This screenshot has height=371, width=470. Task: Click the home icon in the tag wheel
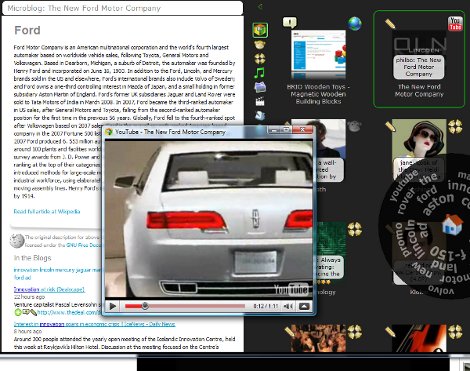click(x=452, y=225)
